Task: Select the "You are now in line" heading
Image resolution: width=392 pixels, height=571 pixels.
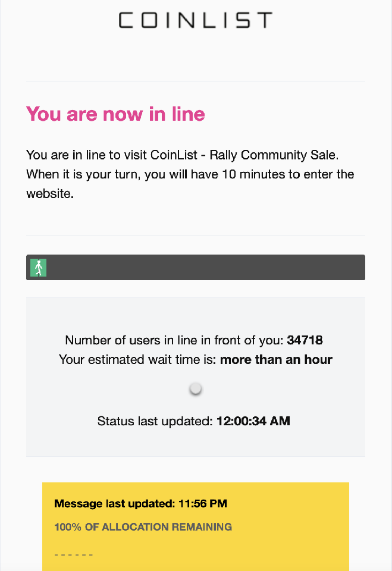Action: tap(115, 114)
